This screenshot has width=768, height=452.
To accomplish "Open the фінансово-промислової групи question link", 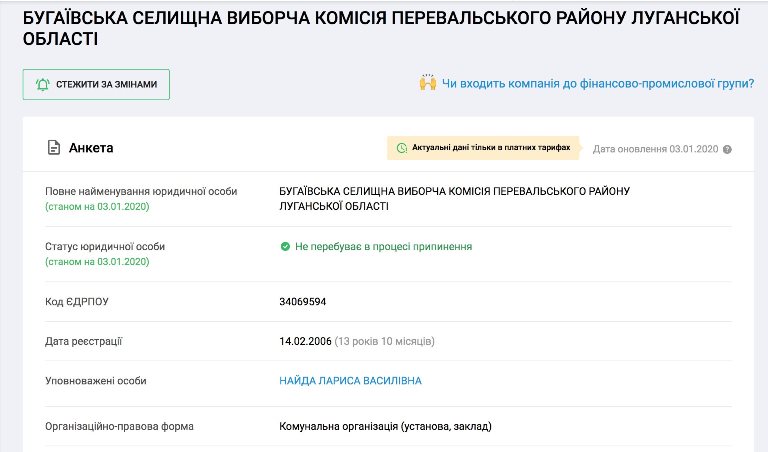I will [598, 84].
